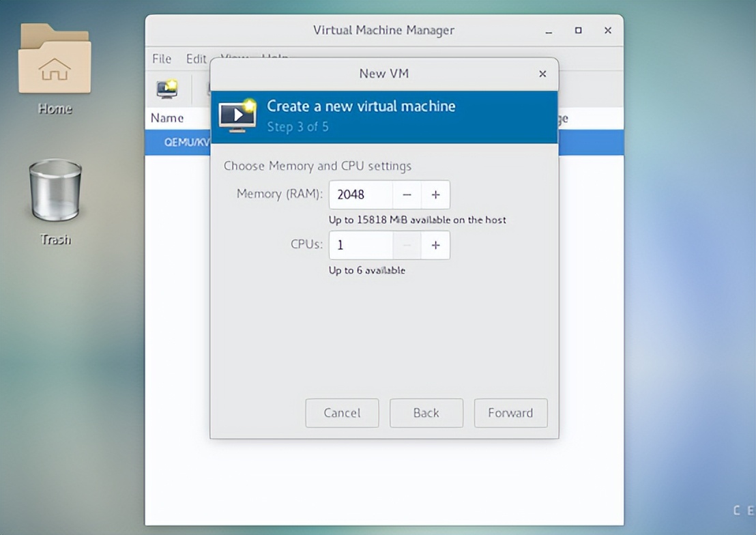Cancel the new VM wizard
756x535 pixels.
tap(342, 413)
